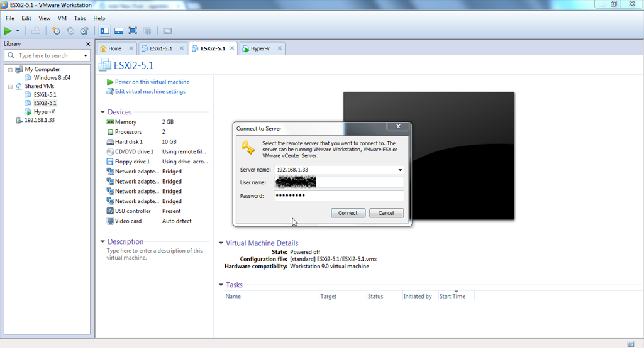Screen dimensions: 644x352
Task: Collapse the Shared VMs tree node
Action: (x=10, y=87)
